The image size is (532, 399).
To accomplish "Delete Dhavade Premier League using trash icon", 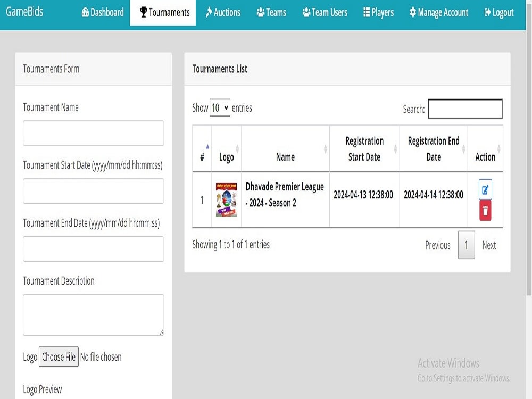I will coord(485,211).
